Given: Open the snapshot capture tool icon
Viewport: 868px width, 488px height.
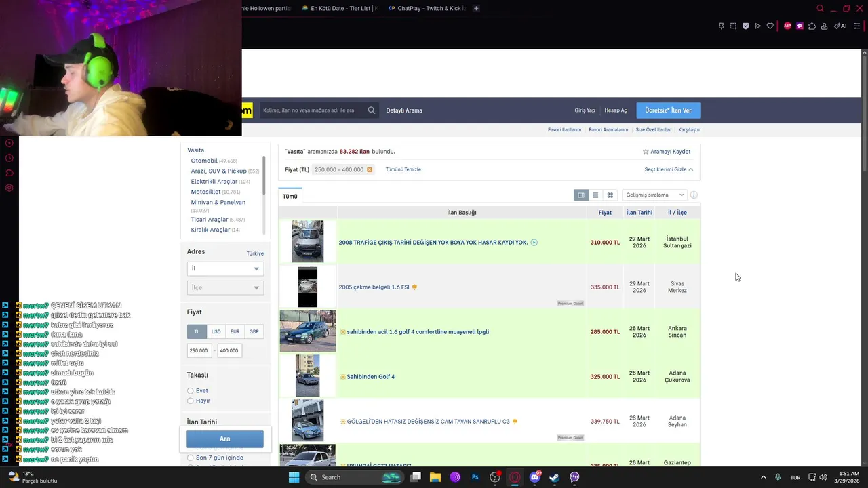Looking at the screenshot, I should [x=733, y=26].
